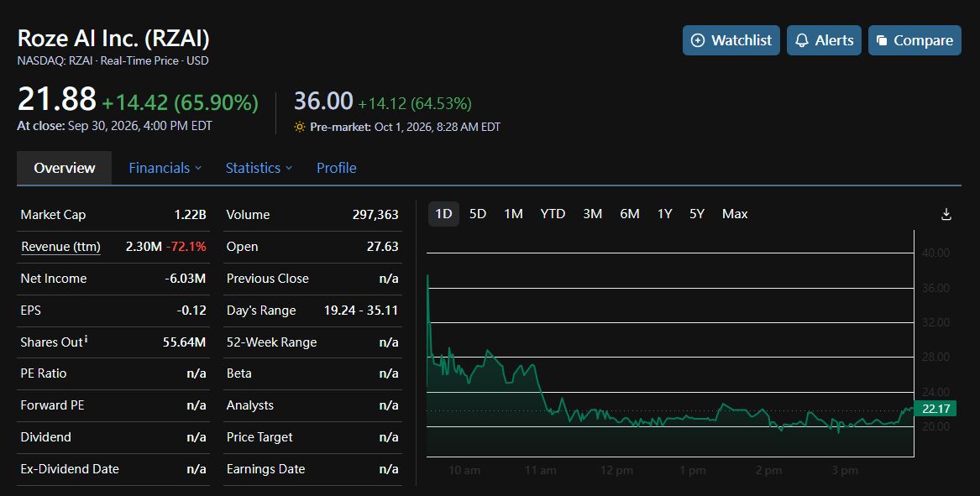Viewport: 980px width, 496px height.
Task: Open the Revenue (ttm) link
Action: [60, 247]
